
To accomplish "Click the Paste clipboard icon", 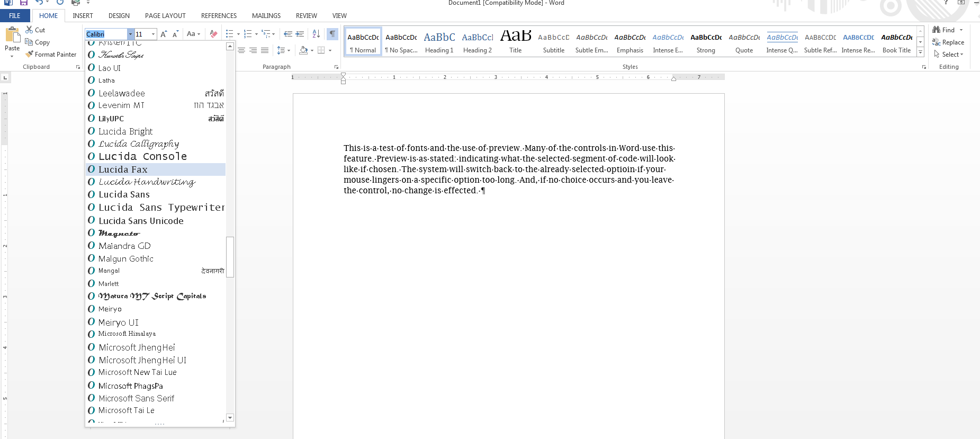I will pos(12,35).
